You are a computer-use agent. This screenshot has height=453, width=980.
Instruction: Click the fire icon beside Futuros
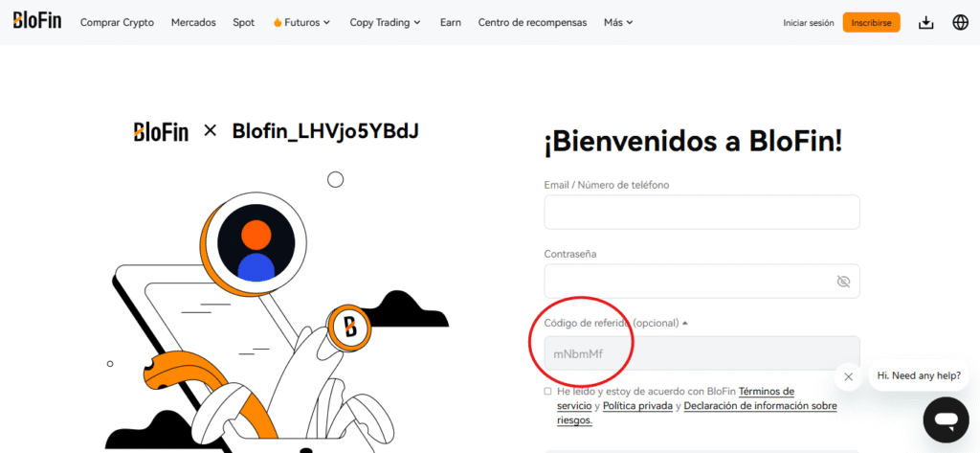point(278,23)
